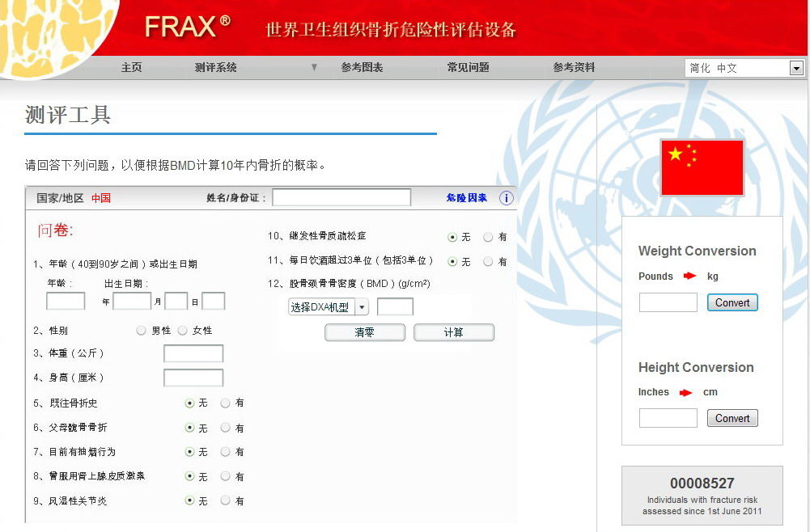The image size is (810, 532).
Task: Select 女性 gender radio button
Action: coord(182,330)
